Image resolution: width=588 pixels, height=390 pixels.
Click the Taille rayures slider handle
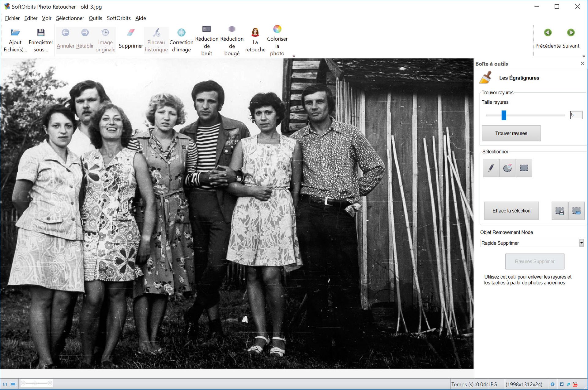click(x=504, y=115)
